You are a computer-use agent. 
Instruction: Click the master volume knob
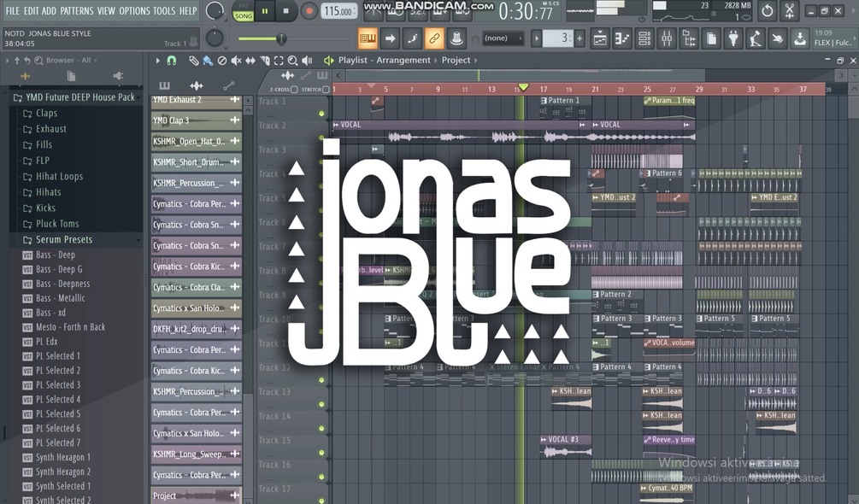click(215, 10)
